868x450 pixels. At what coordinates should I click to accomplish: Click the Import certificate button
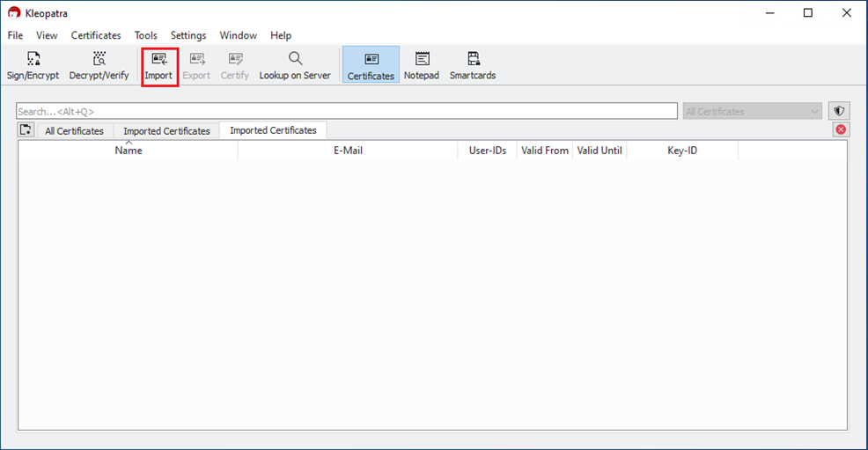coord(158,66)
